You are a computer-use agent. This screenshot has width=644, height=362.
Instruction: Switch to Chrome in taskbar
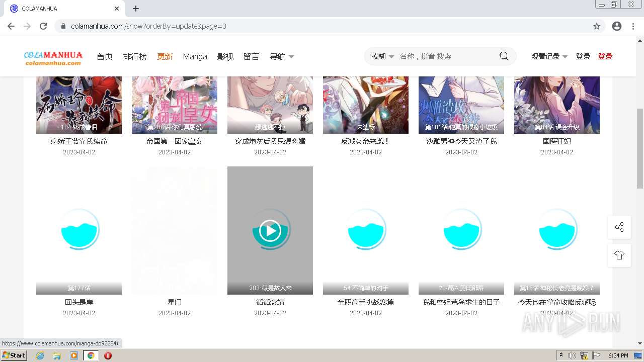pos(91,355)
